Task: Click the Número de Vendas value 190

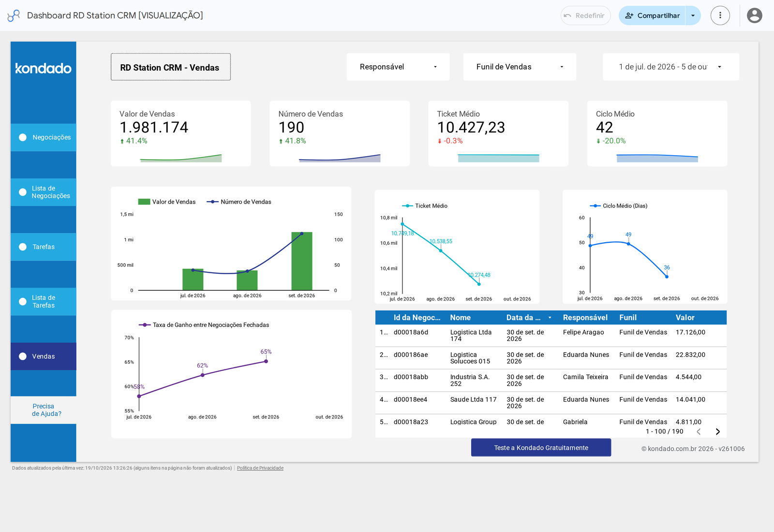Action: (x=291, y=127)
